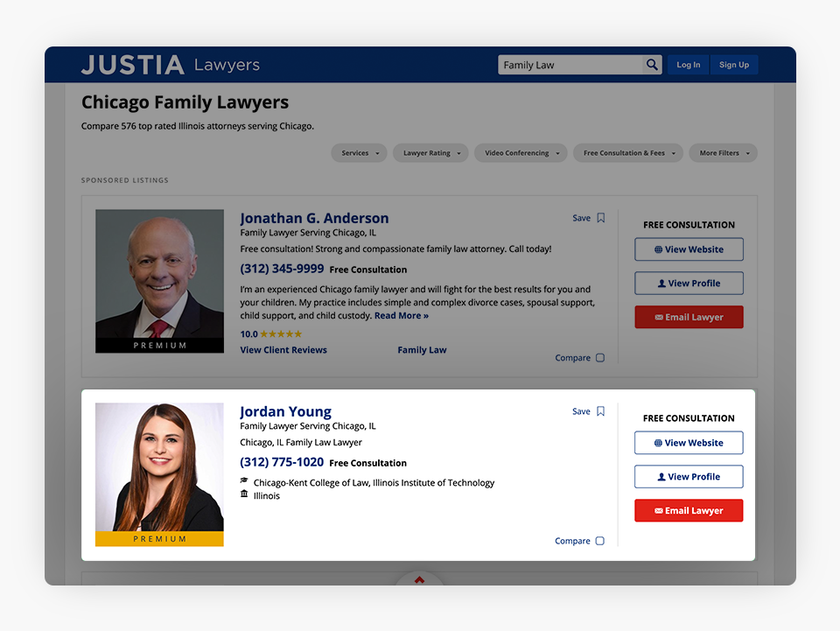Bookmark Jordan Young's listing
Screen dimensions: 840x631
(x=600, y=411)
